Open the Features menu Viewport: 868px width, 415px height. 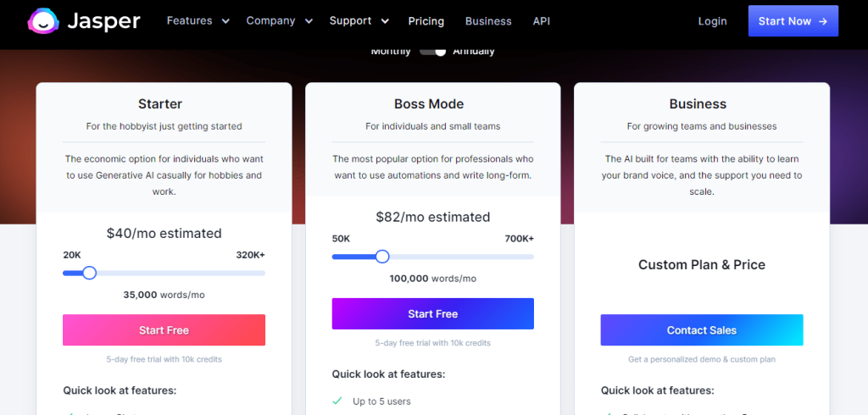(189, 21)
